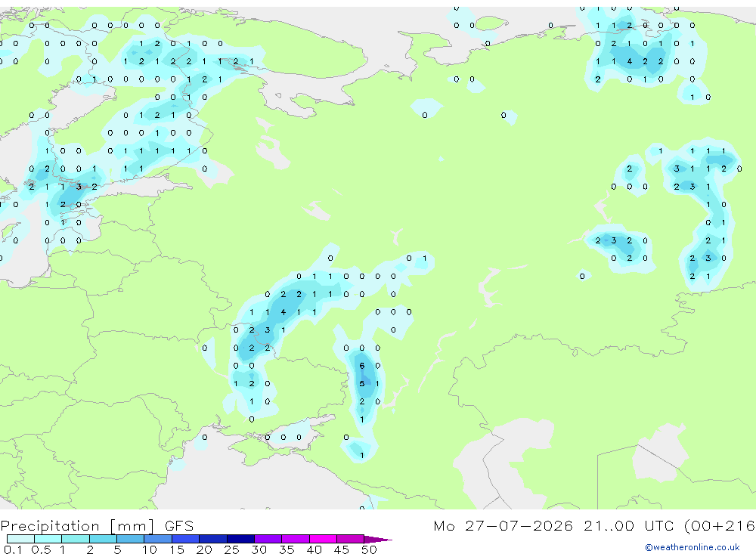The image size is (756, 554).
Task: Click legend scale label '35'
Action: [287, 549]
